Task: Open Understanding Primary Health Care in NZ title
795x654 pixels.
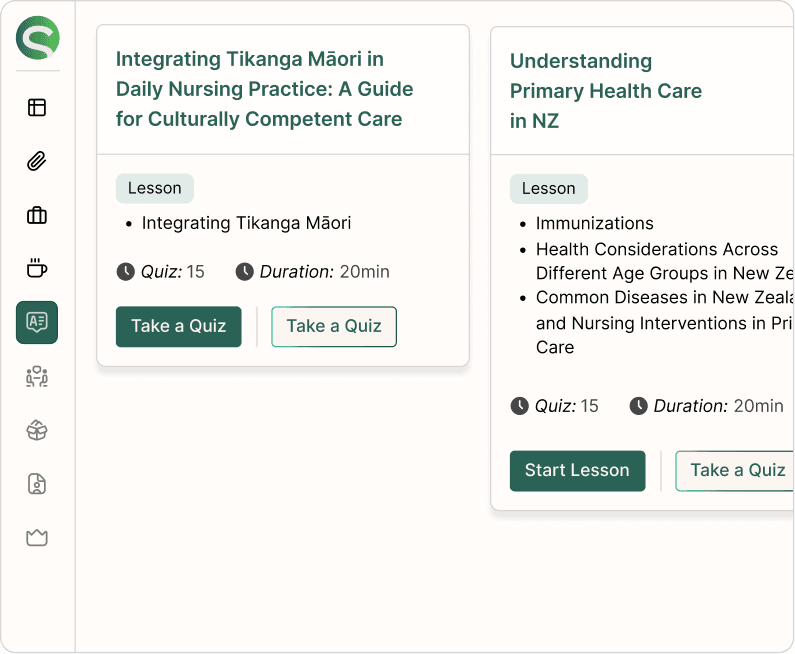Action: tap(606, 91)
